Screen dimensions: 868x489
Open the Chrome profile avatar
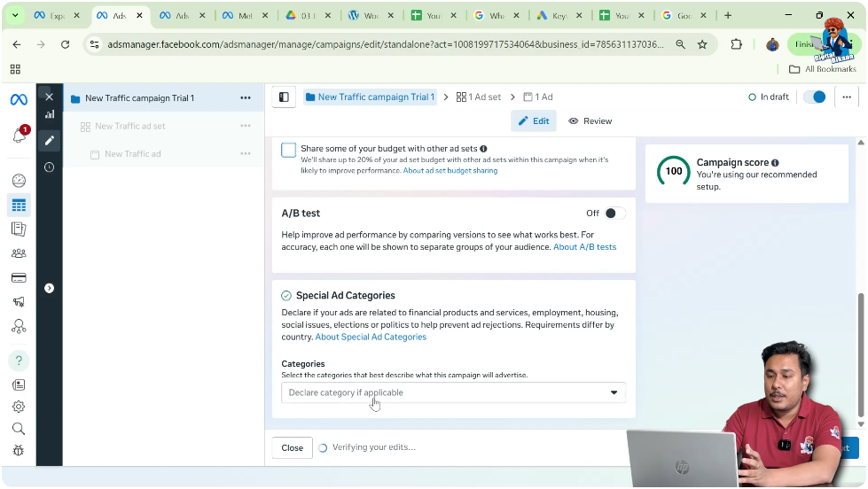pos(772,44)
